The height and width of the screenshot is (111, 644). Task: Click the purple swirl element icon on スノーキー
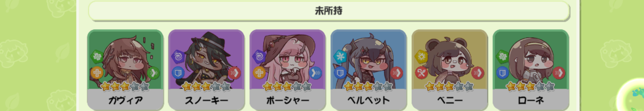pyautogui.click(x=178, y=57)
